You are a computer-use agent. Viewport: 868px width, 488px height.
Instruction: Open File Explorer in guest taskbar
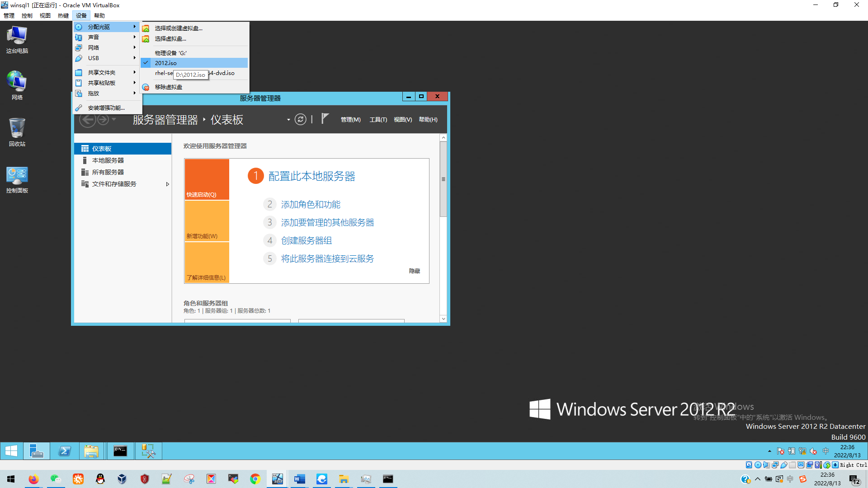(x=91, y=451)
